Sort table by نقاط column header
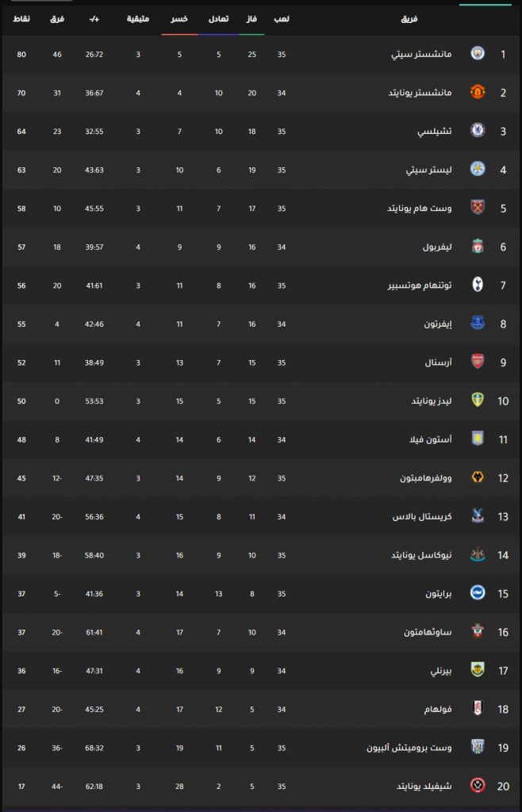The height and width of the screenshot is (812, 522). 21,19
